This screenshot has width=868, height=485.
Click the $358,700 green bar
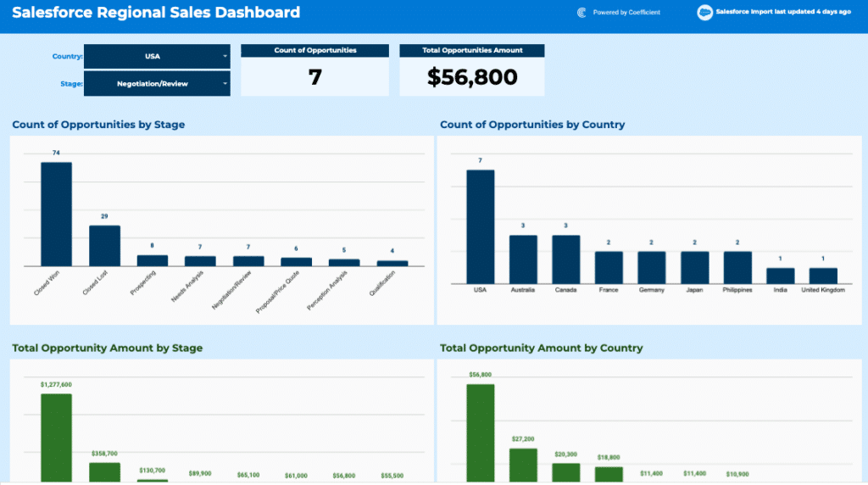click(x=104, y=472)
